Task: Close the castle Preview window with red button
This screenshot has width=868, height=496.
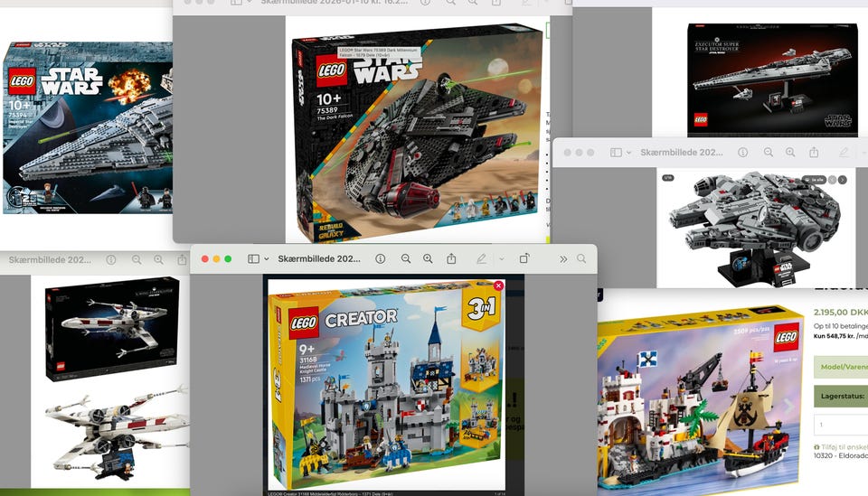Action: tap(205, 258)
